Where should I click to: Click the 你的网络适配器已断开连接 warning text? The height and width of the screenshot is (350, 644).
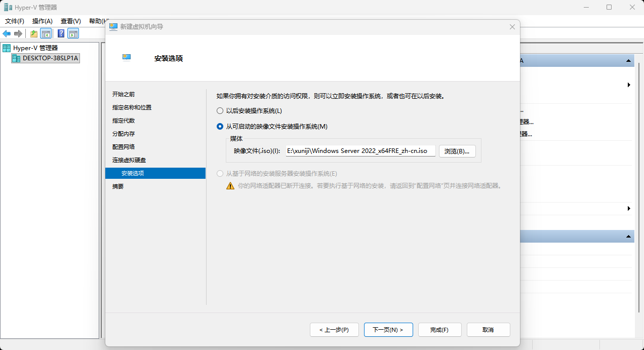369,186
